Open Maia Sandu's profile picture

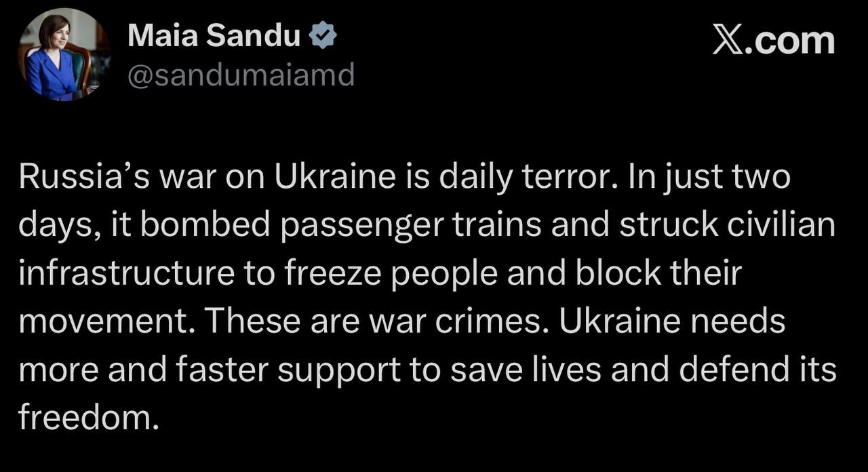coord(64,56)
